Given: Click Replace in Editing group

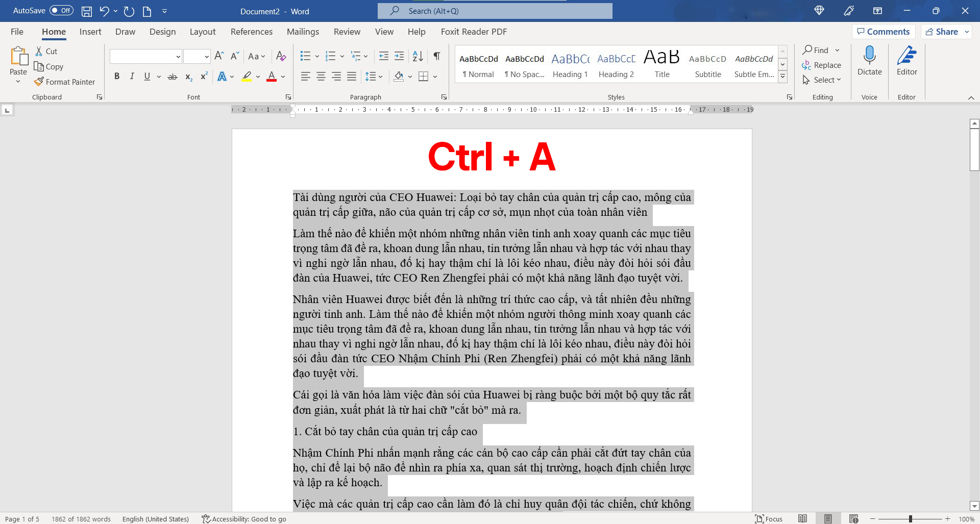Looking at the screenshot, I should click(x=822, y=65).
